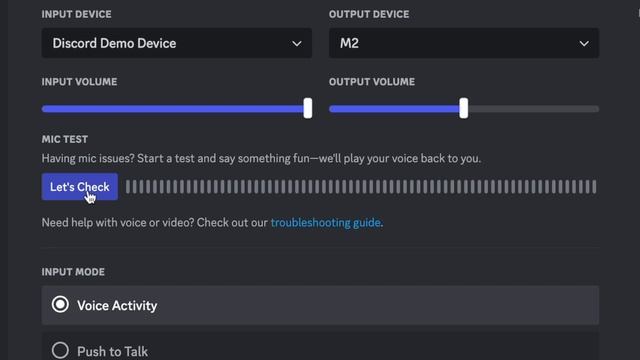Screen dimensions: 640x360
Task: Open the Discord Demo Device combo box
Action: 177,43
